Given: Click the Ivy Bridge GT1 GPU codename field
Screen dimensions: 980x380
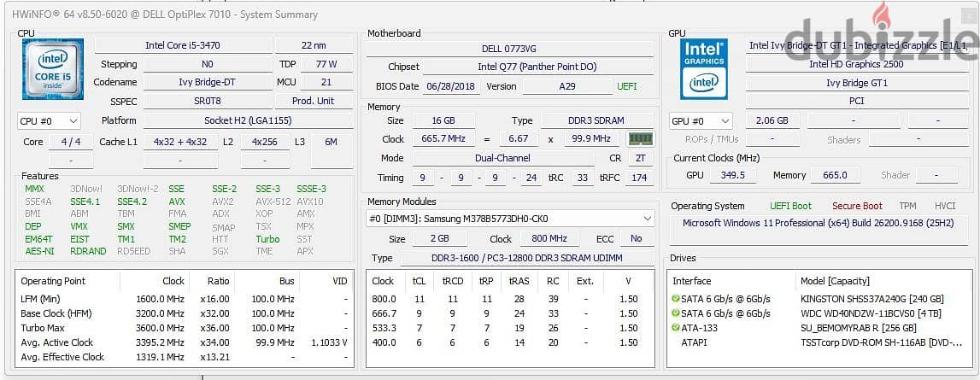Looking at the screenshot, I should 856,83.
